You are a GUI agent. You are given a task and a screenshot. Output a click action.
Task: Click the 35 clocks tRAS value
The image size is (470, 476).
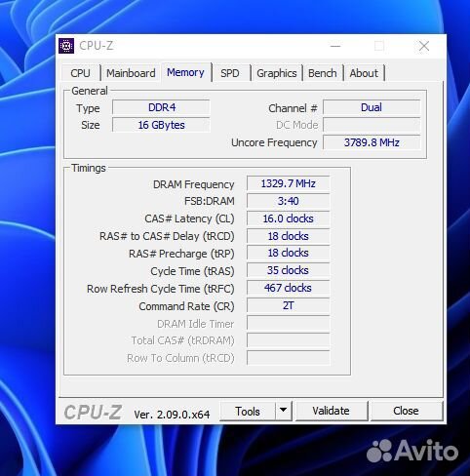289,270
